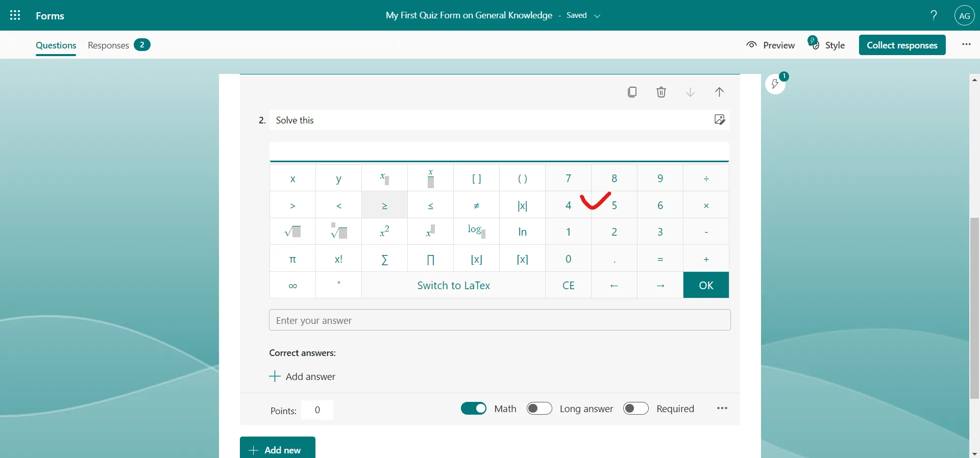980x458 pixels.
Task: Insert the logarithm with base key
Action: tap(476, 232)
